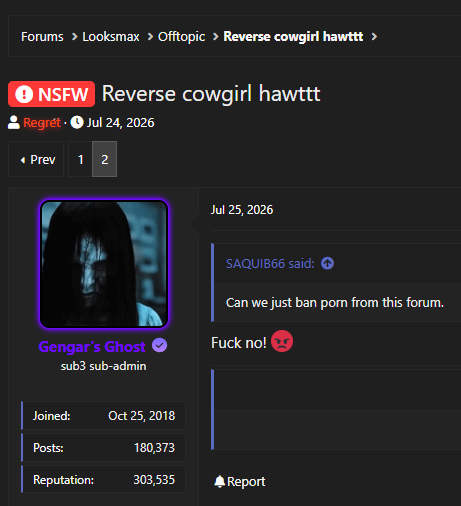The height and width of the screenshot is (506, 461).
Task: Click the chevron after the bold thread title
Action: coord(374,37)
